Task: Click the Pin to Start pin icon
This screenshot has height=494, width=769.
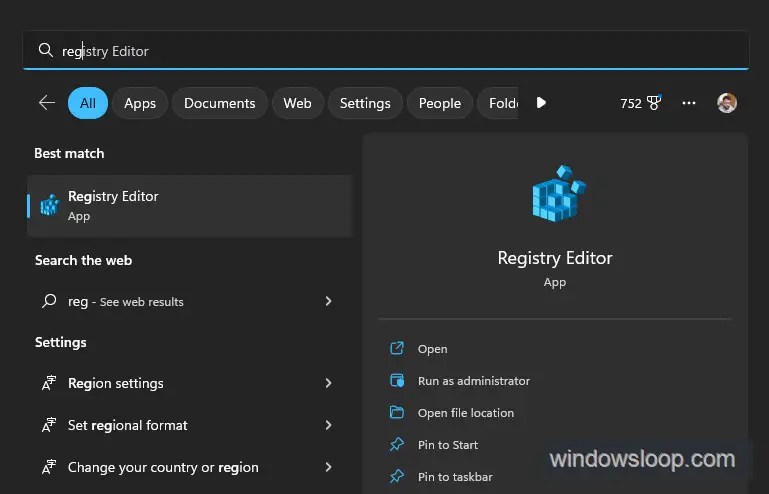Action: 397,444
